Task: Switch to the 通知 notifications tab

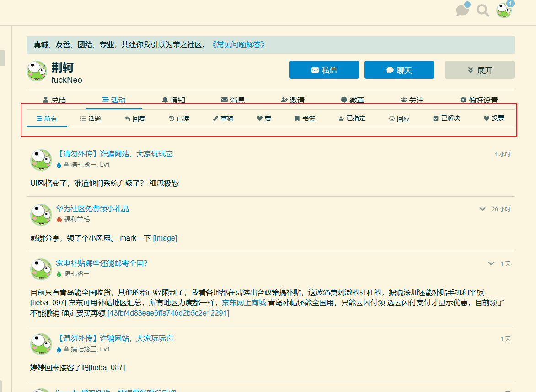Action: tap(174, 100)
